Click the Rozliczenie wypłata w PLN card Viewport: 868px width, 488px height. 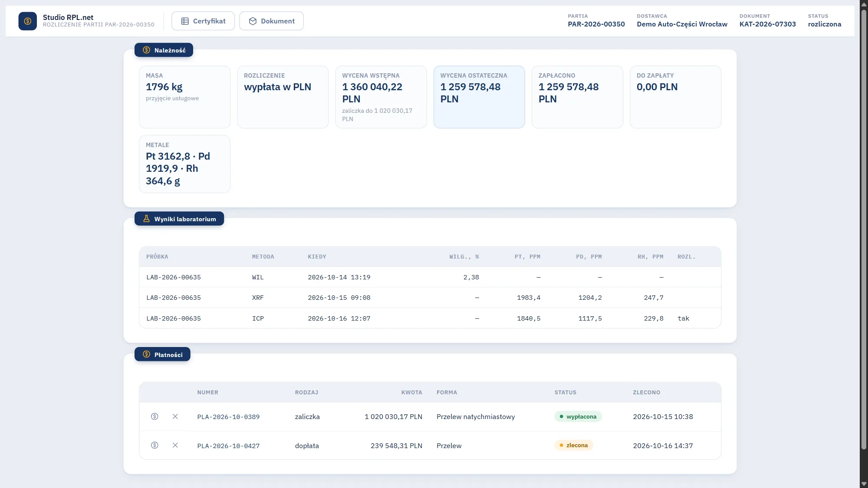pyautogui.click(x=283, y=97)
